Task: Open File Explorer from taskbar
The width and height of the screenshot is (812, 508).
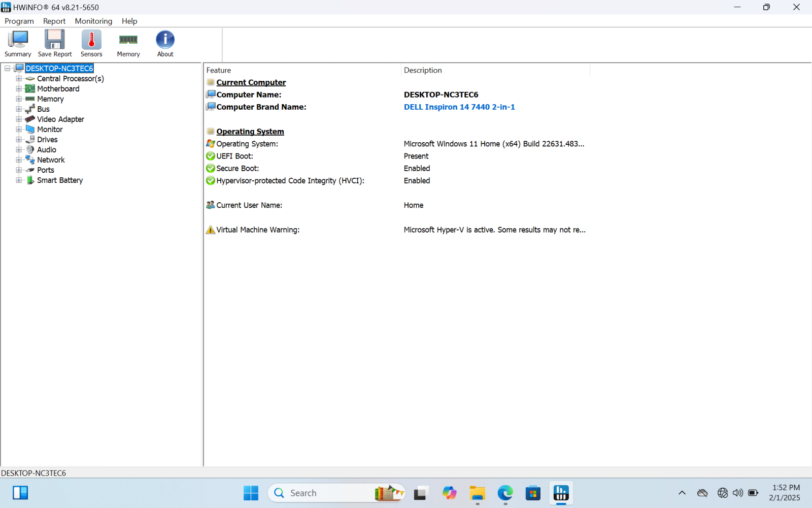Action: click(477, 493)
